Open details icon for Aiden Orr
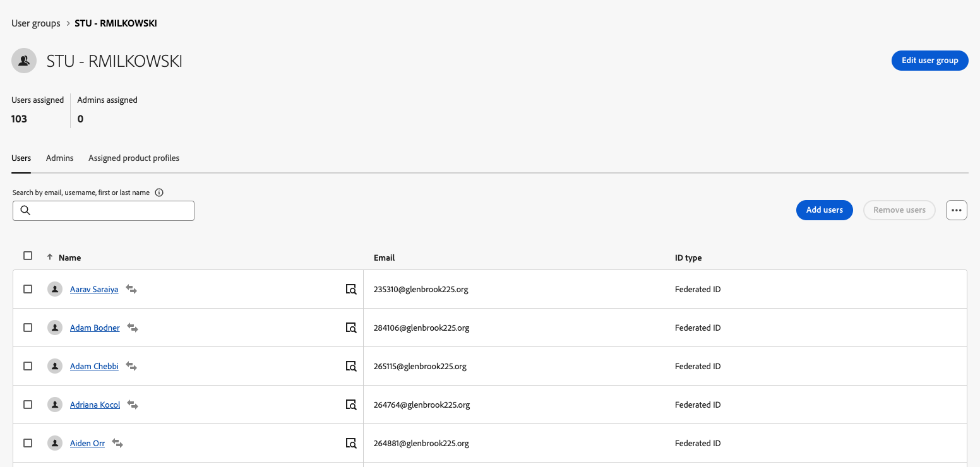 click(x=351, y=443)
